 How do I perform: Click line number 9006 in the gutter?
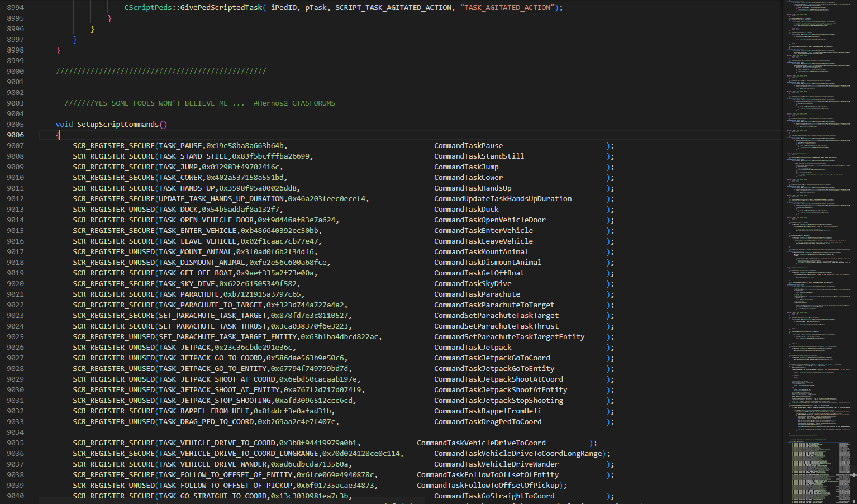click(x=16, y=135)
